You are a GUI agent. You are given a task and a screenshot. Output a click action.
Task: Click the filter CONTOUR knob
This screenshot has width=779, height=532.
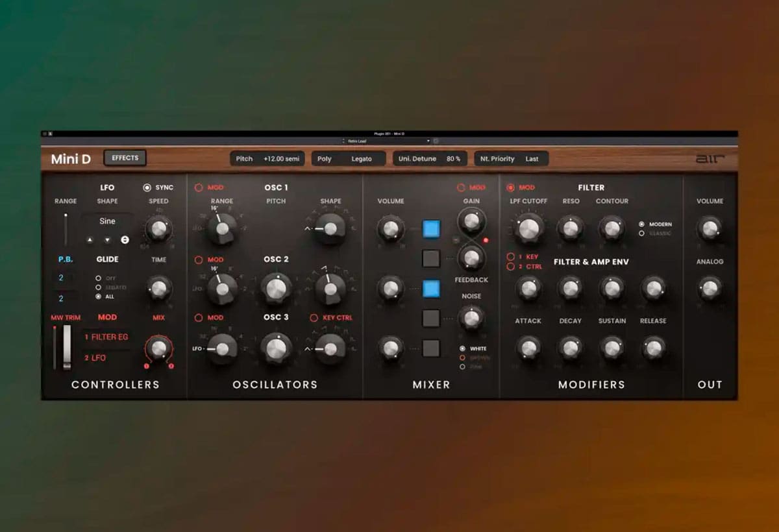[x=612, y=228]
